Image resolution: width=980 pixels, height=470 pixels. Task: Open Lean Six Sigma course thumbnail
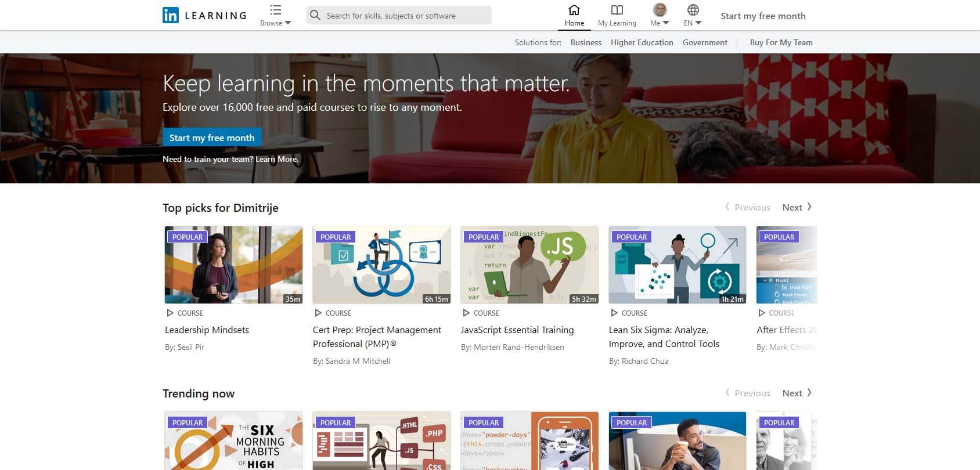(678, 265)
